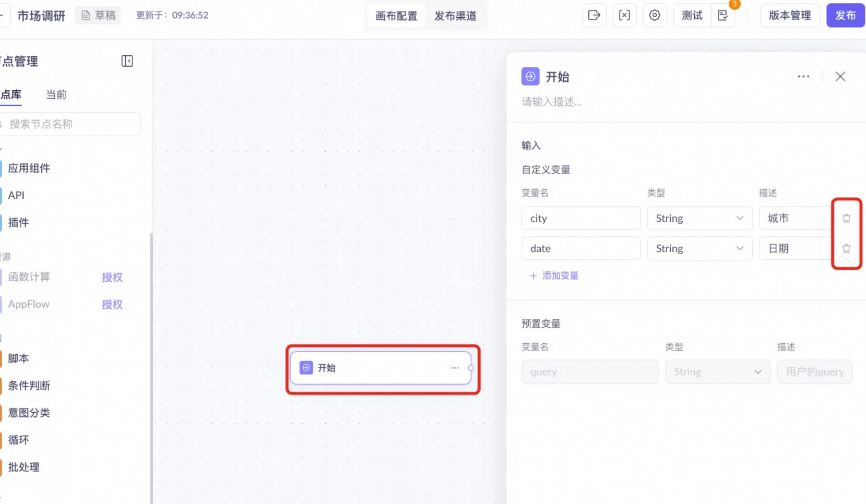Delete the city variable row

click(846, 218)
